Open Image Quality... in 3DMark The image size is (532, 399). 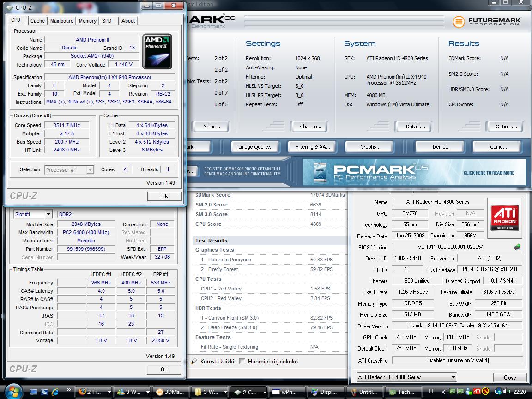tap(256, 147)
